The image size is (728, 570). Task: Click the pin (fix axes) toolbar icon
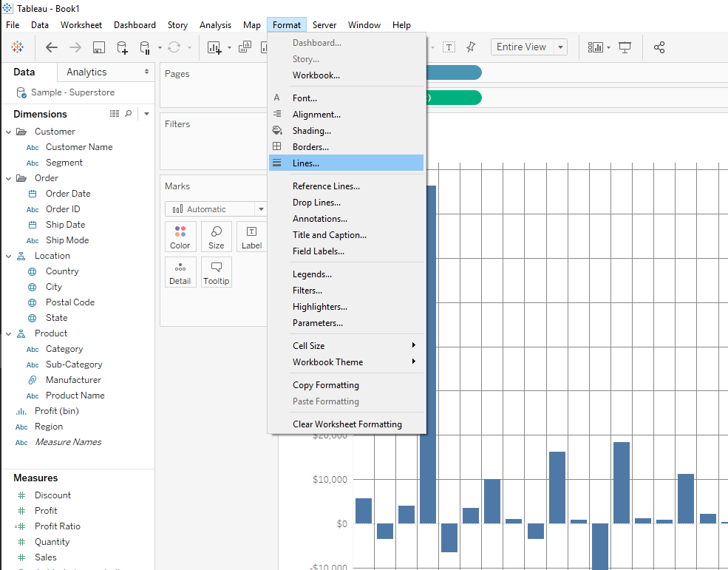click(471, 47)
